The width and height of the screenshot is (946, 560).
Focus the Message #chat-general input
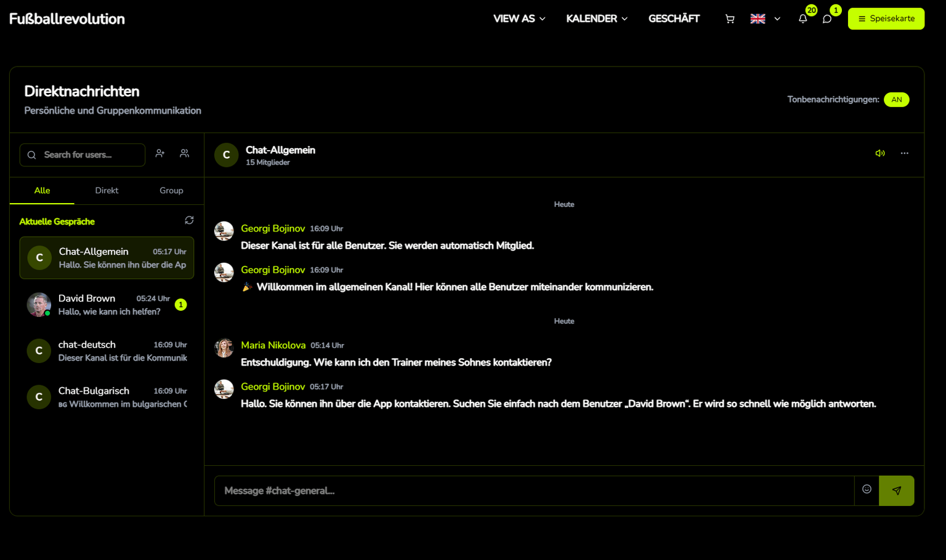point(534,490)
